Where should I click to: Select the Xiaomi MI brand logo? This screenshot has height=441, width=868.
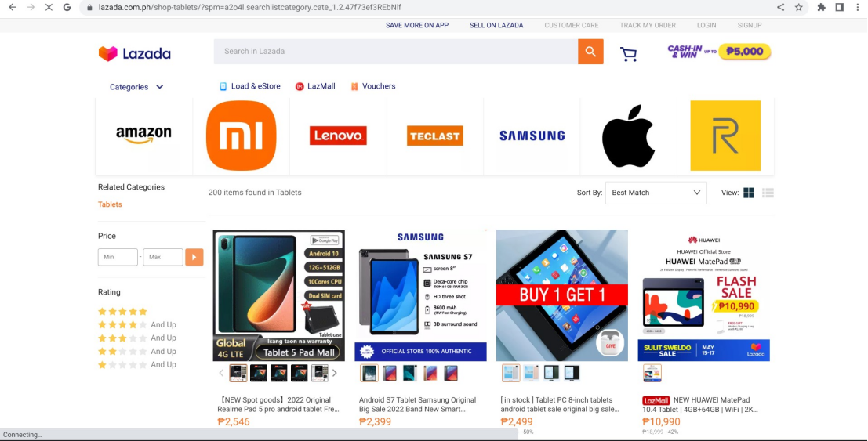click(x=241, y=136)
